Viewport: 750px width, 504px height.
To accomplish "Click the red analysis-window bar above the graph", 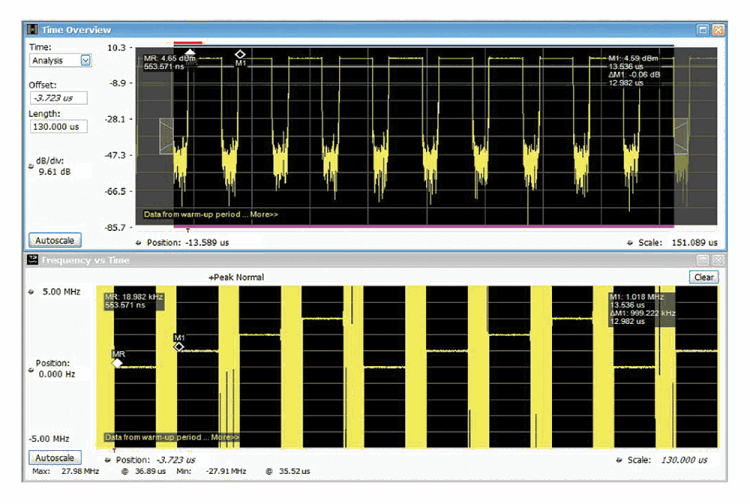I will [188, 43].
